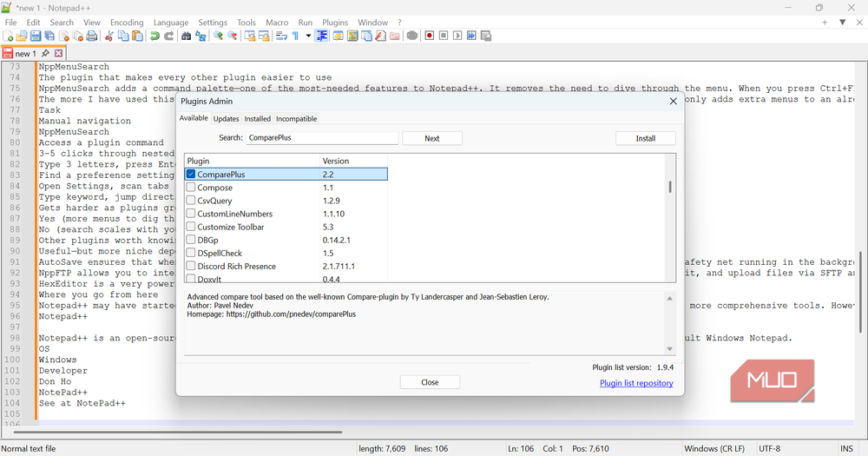Open the Document Map panel icon

(x=352, y=36)
